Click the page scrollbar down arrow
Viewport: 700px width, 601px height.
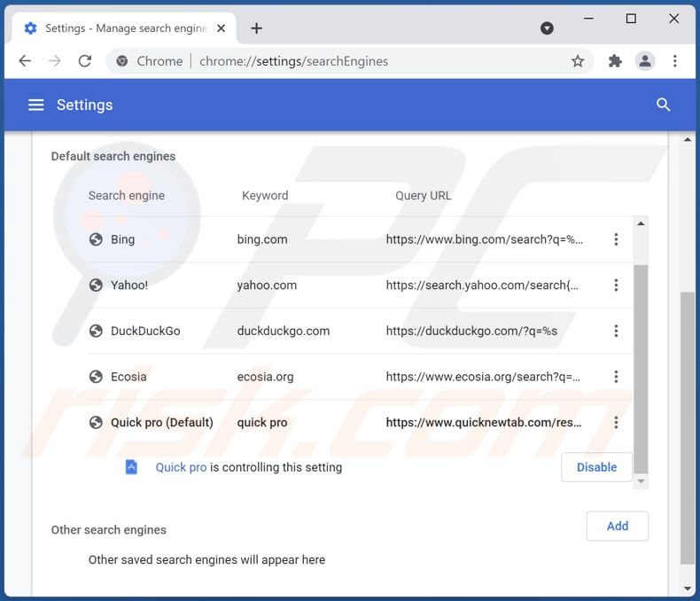click(x=688, y=589)
